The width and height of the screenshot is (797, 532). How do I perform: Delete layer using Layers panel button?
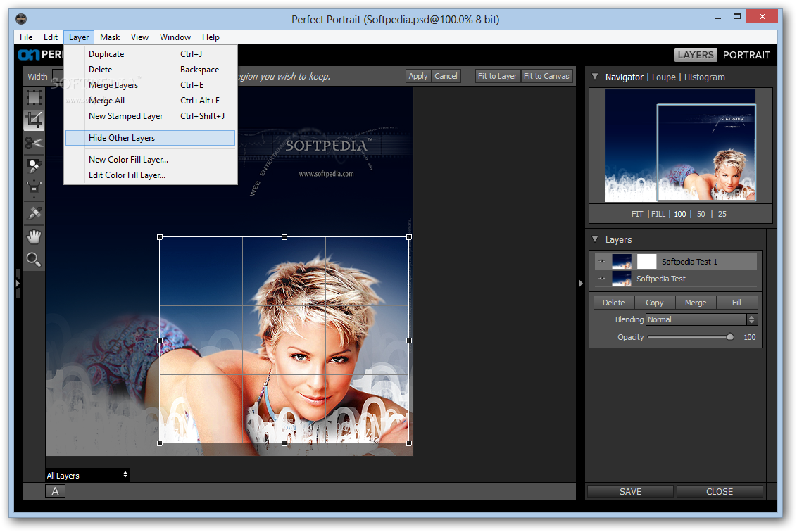(x=613, y=303)
